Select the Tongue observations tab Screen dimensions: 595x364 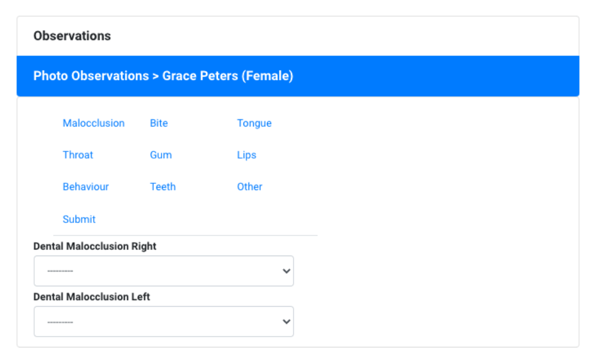pos(254,123)
